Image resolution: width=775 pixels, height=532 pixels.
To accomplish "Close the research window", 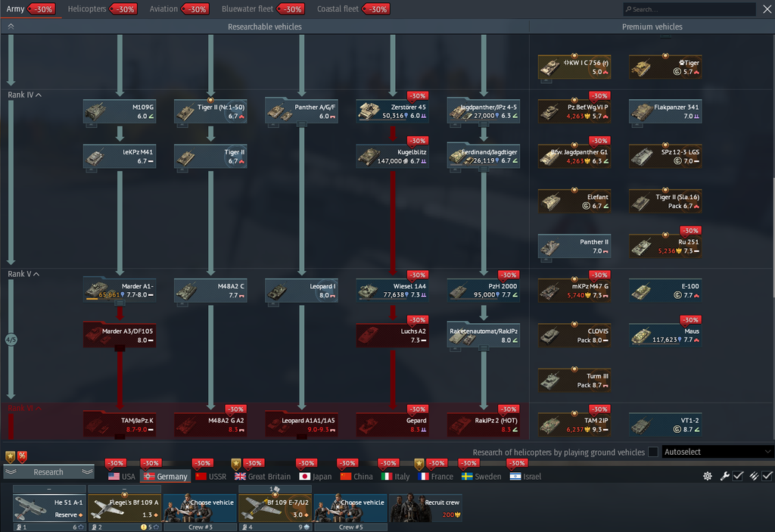I will 767,9.
